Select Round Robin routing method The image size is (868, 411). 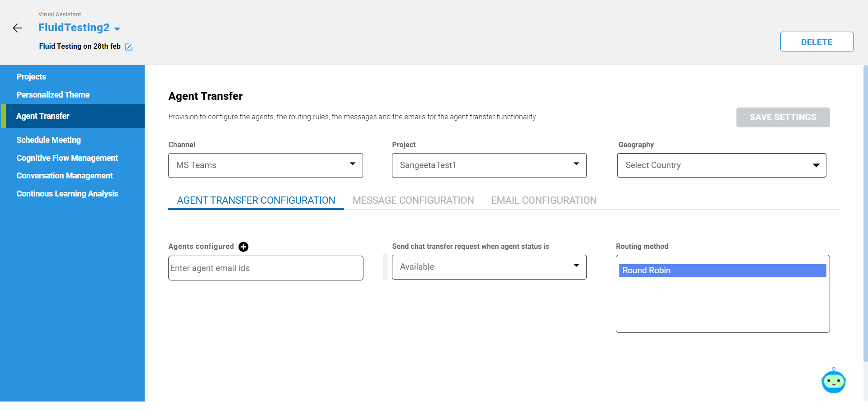(722, 271)
